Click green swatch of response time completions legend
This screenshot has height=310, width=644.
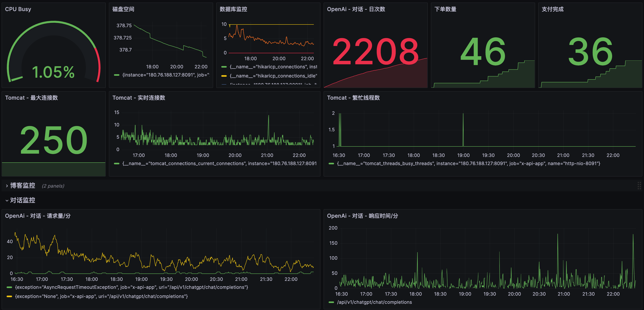(331, 302)
